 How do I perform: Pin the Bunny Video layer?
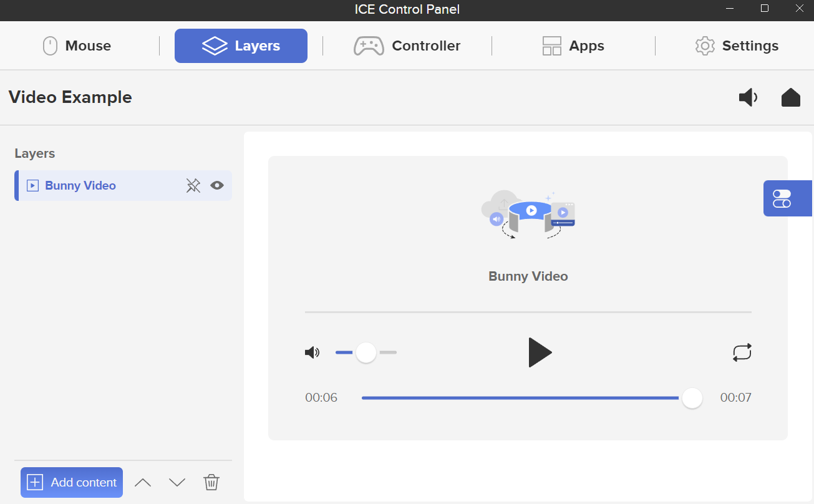pos(193,185)
